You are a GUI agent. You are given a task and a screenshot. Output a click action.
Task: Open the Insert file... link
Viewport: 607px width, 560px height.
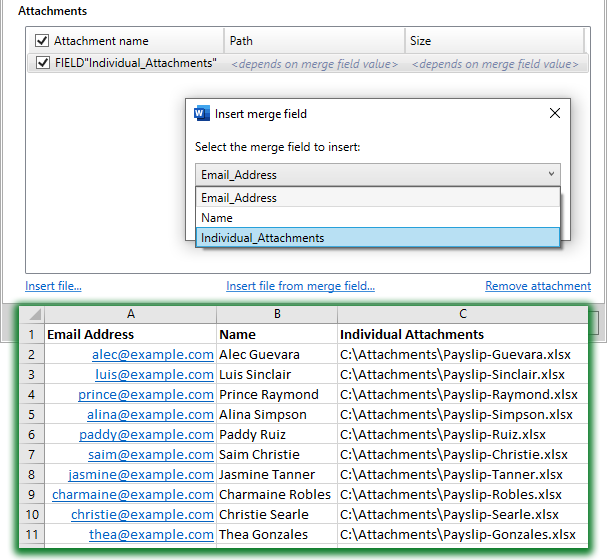point(53,286)
